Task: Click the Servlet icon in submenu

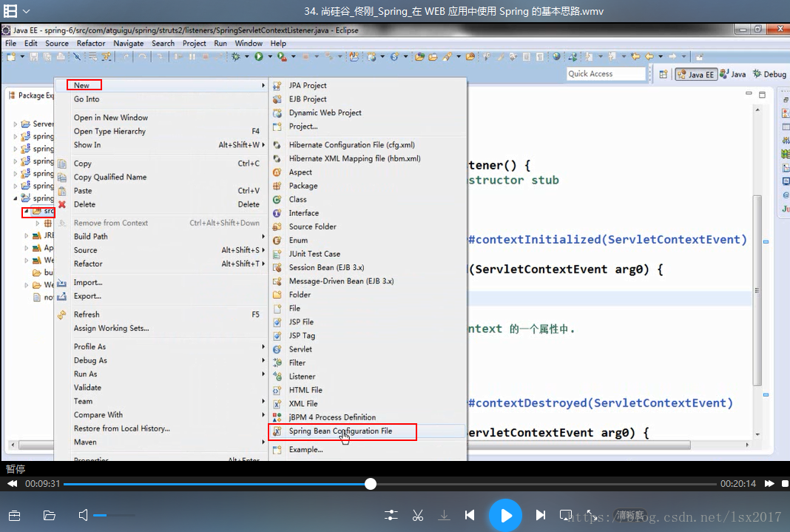Action: 277,349
